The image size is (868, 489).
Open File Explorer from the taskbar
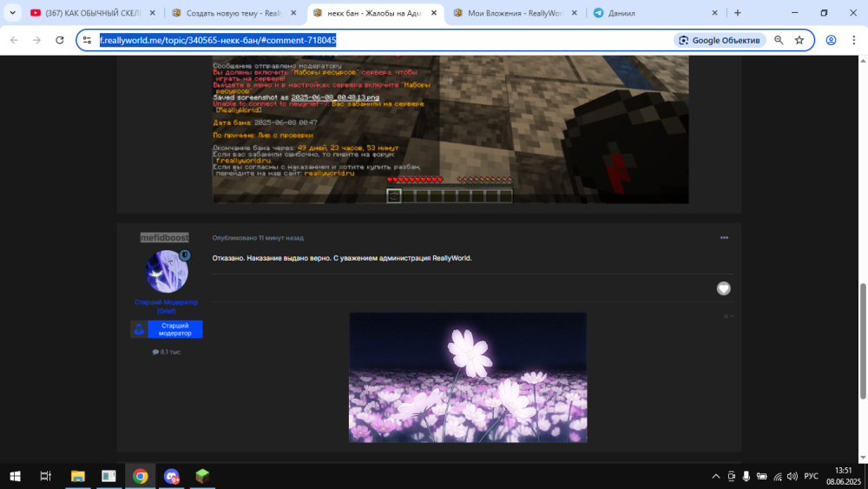click(78, 476)
